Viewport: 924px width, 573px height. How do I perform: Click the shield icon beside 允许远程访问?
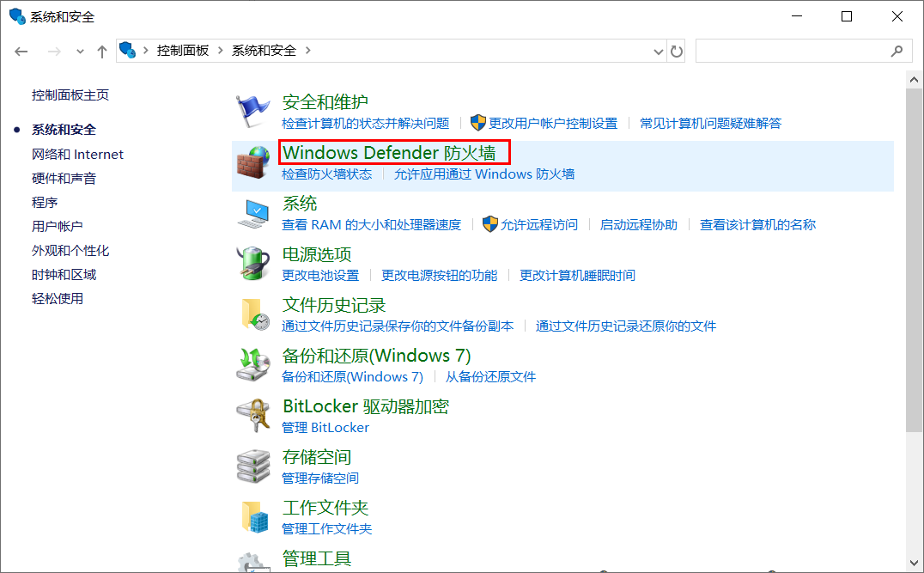pos(489,224)
